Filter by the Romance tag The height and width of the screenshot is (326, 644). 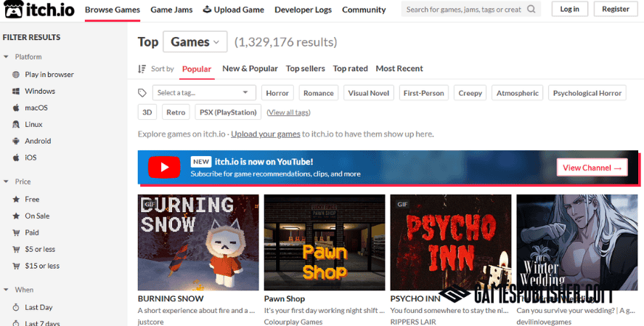(x=318, y=93)
